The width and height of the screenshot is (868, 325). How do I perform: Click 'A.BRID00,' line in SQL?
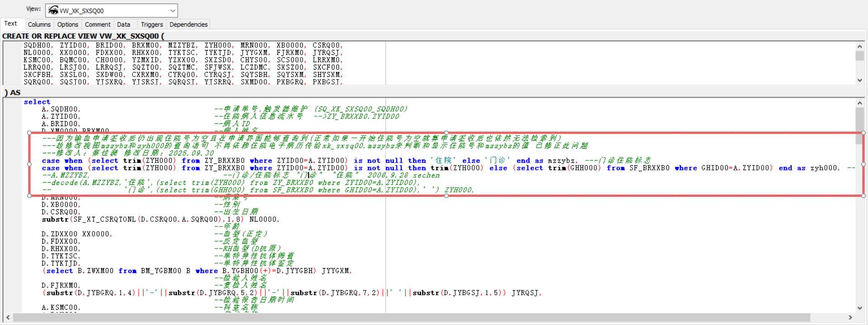pyautogui.click(x=61, y=124)
